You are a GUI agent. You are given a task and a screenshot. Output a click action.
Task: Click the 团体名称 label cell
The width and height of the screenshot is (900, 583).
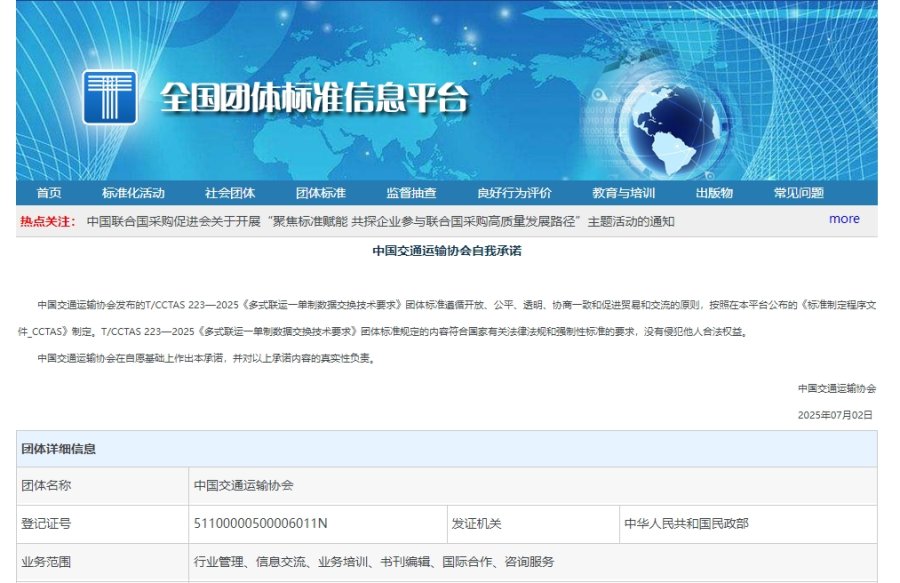pyautogui.click(x=103, y=485)
